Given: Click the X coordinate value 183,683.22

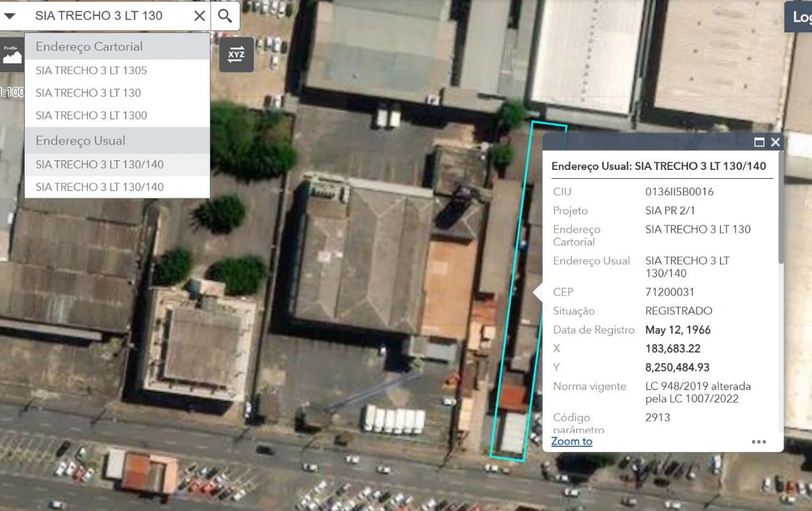Looking at the screenshot, I should 673,349.
